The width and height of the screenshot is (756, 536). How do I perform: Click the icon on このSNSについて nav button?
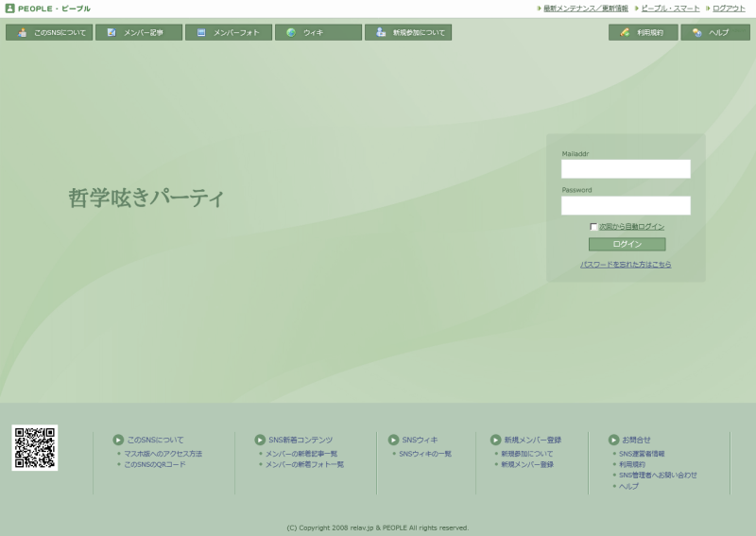[x=22, y=32]
